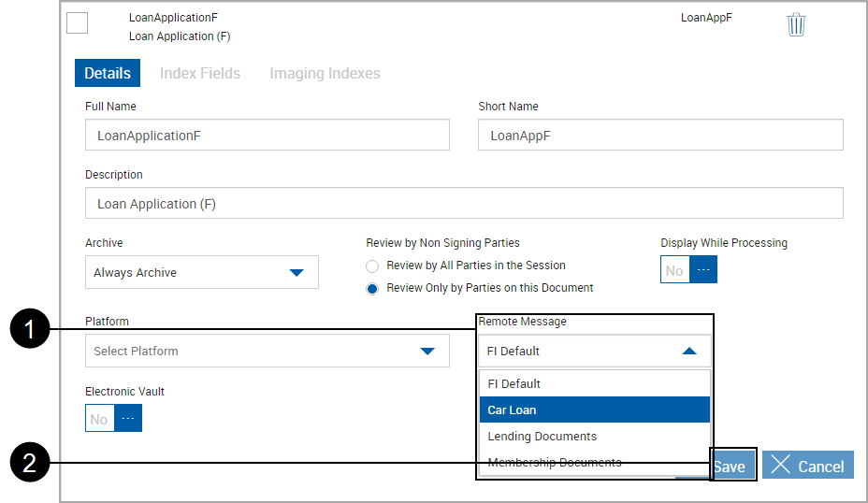The height and width of the screenshot is (503, 868).
Task: Expand the Select Platform dropdown
Action: pyautogui.click(x=267, y=351)
